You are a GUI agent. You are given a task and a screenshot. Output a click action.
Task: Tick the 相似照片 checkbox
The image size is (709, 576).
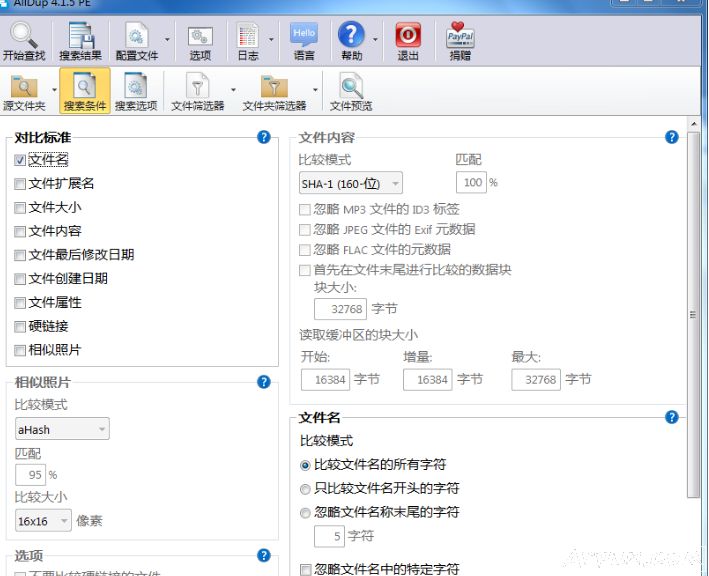coord(19,350)
